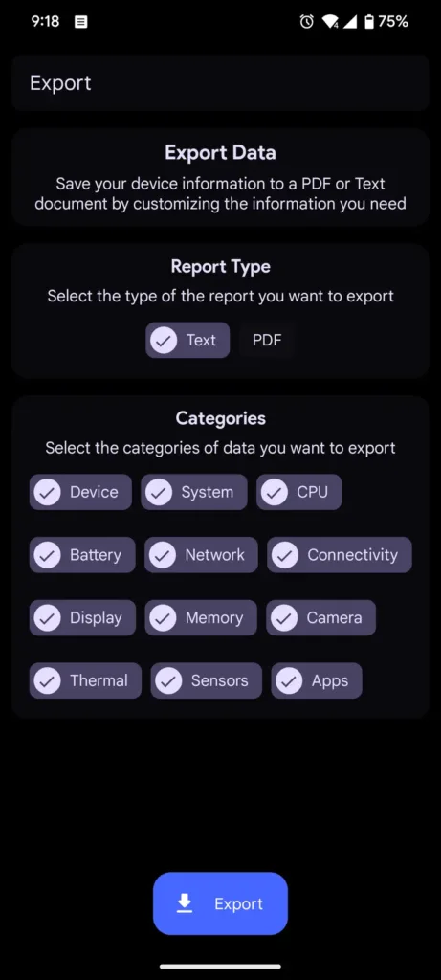Uncheck the Memory category
This screenshot has width=441, height=980.
tap(201, 617)
